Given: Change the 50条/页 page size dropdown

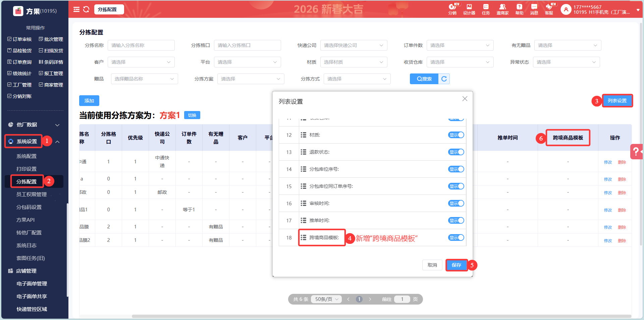Looking at the screenshot, I should coord(326,299).
